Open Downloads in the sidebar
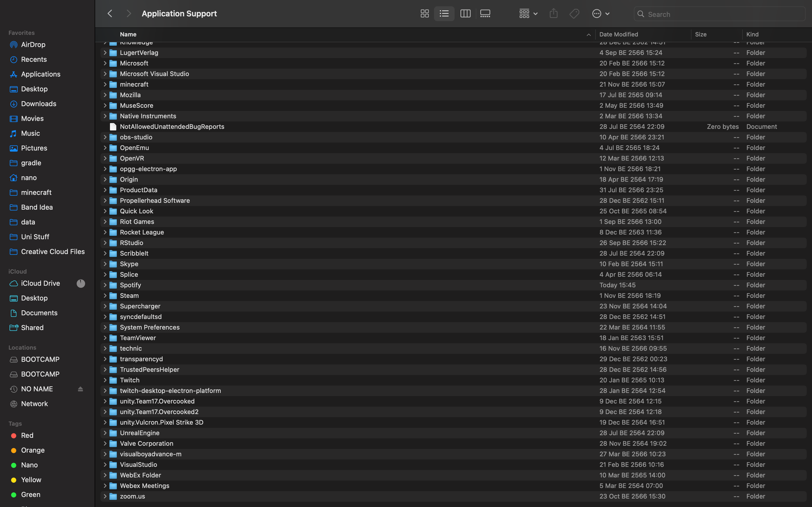This screenshot has width=812, height=507. pyautogui.click(x=38, y=104)
